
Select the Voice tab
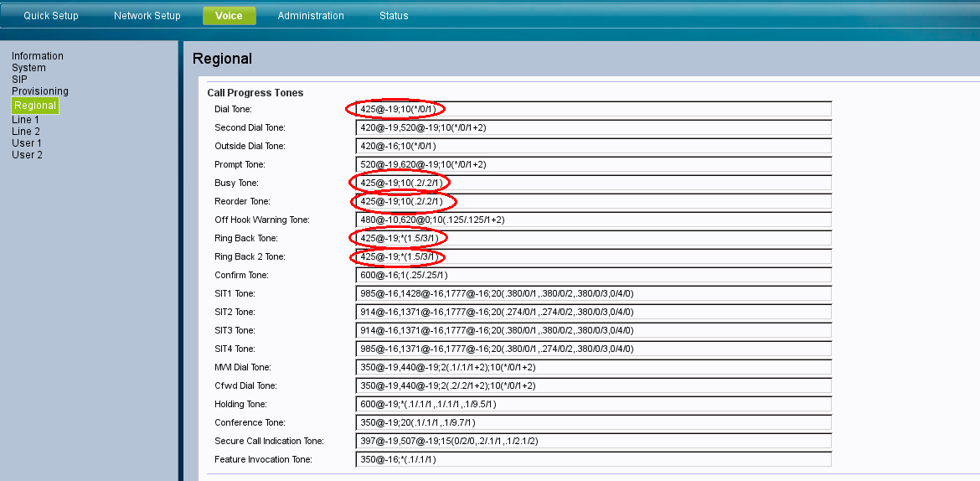pyautogui.click(x=229, y=16)
